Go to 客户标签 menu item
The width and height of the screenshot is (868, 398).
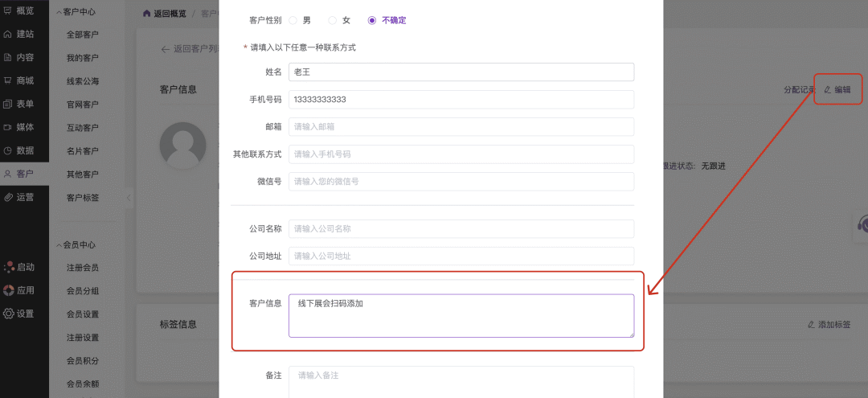pyautogui.click(x=82, y=197)
